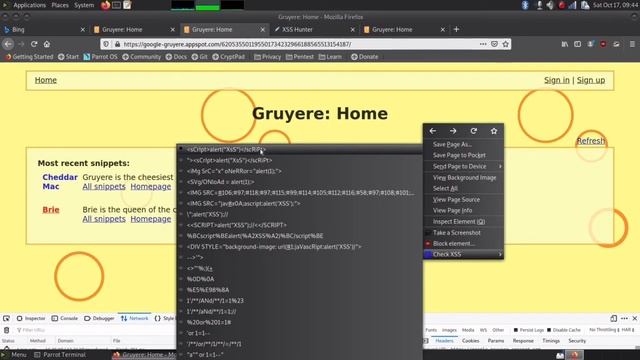Select View Page Source in context menu
This screenshot has height=360, width=640.
[463, 200]
